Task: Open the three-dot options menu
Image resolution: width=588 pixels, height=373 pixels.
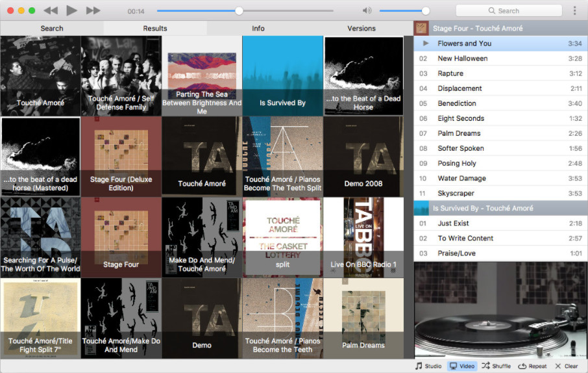Action: (x=574, y=10)
